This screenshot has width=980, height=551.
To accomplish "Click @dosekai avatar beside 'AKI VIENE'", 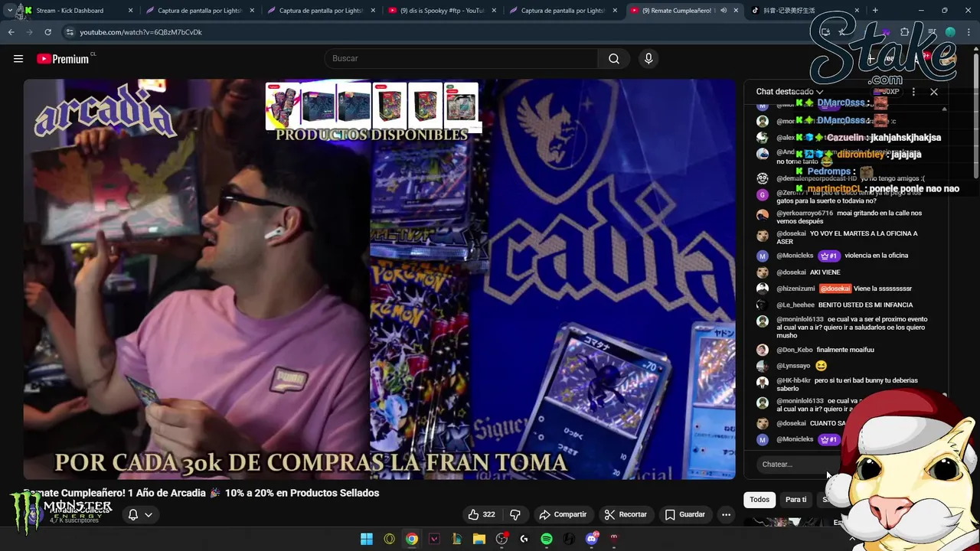I will (763, 272).
